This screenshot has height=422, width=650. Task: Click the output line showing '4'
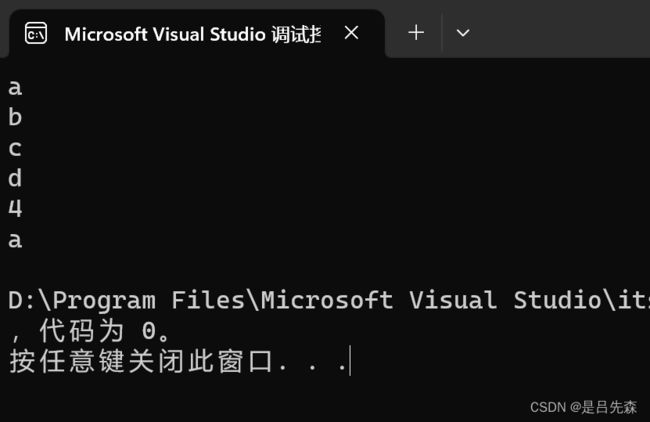15,208
